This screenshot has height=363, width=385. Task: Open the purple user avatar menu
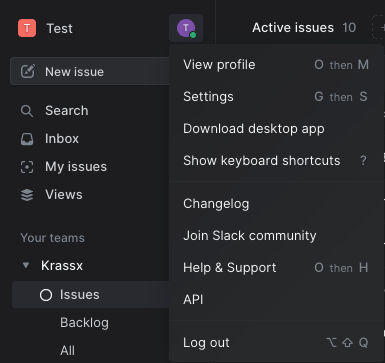pos(186,28)
